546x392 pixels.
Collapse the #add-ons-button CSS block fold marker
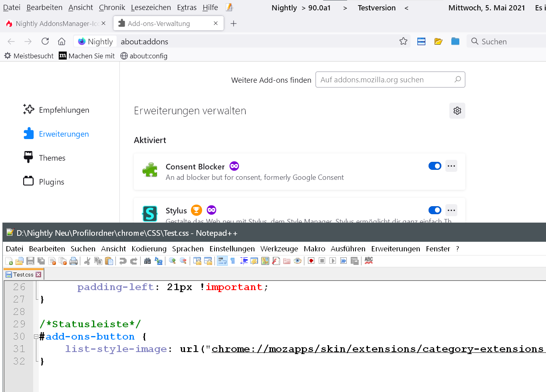36,336
